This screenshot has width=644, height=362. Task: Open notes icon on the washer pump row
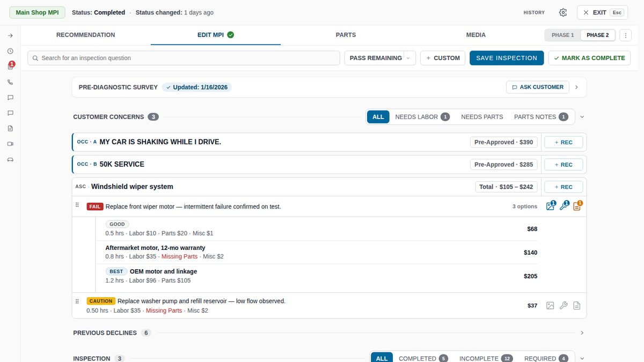(x=577, y=306)
